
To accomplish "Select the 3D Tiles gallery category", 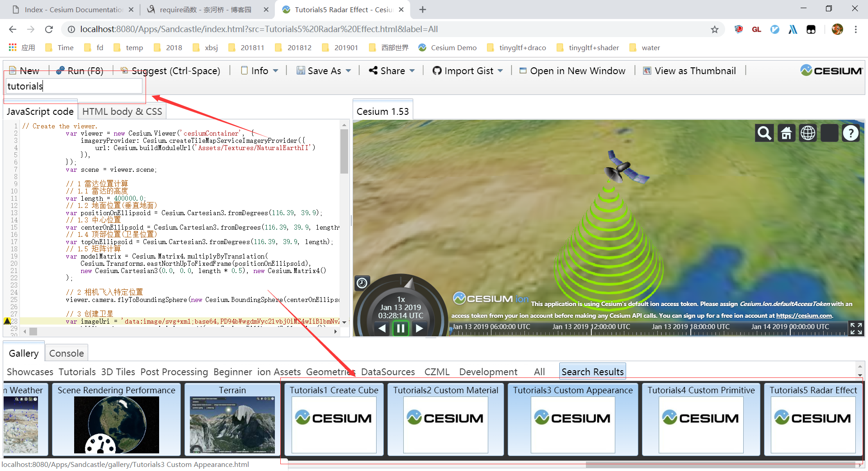I will pos(118,372).
